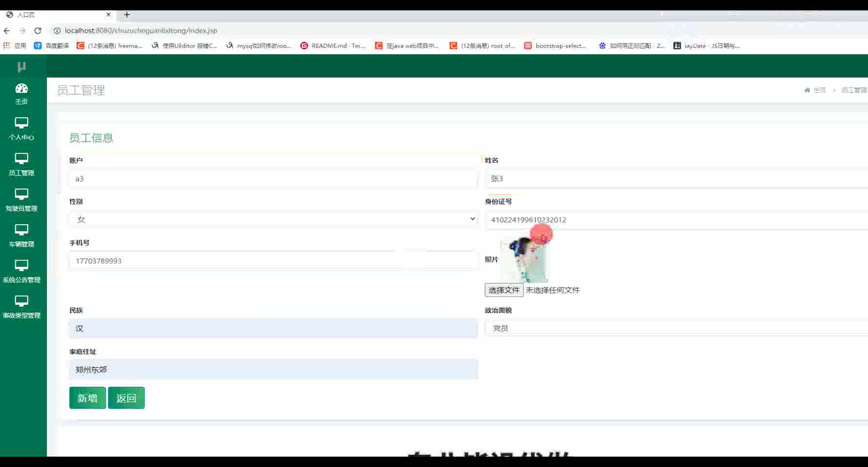
Task: Click the 返回 button
Action: point(126,398)
